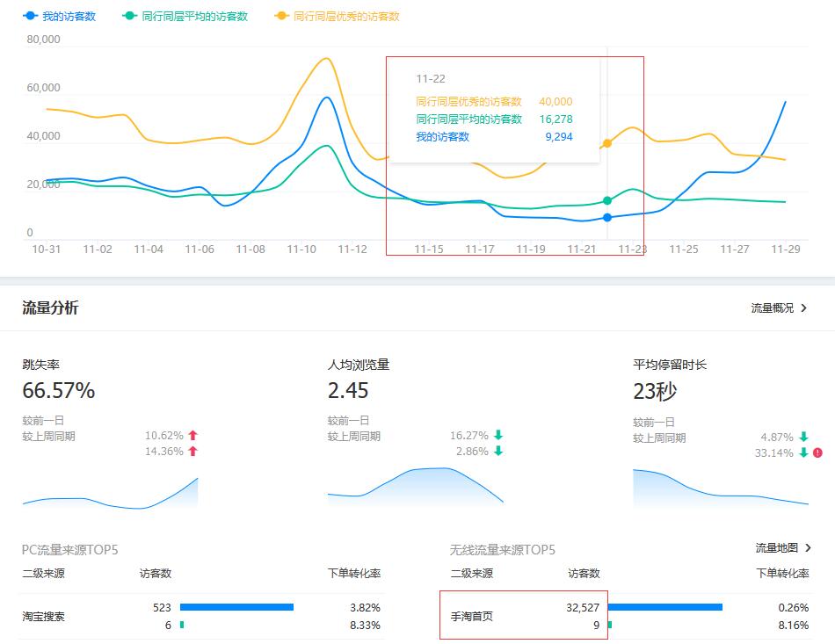Click the green down arrow beside 4.87%

[802, 437]
